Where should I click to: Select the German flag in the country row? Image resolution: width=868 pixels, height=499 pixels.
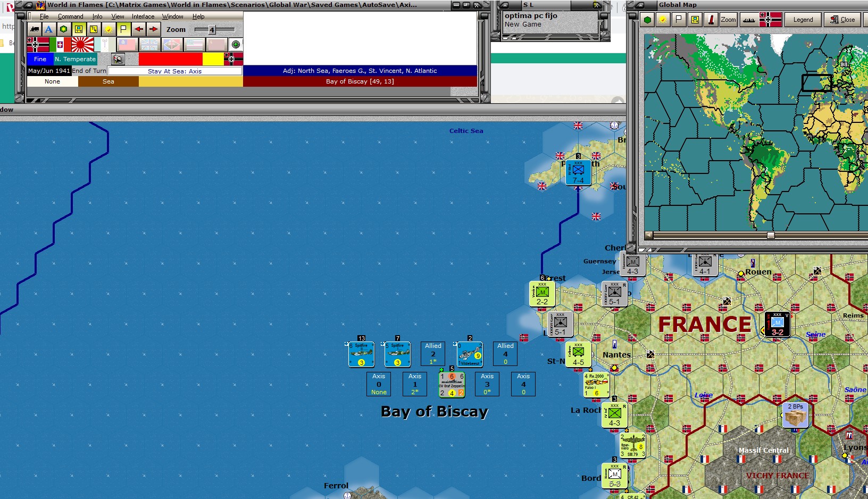coord(38,45)
